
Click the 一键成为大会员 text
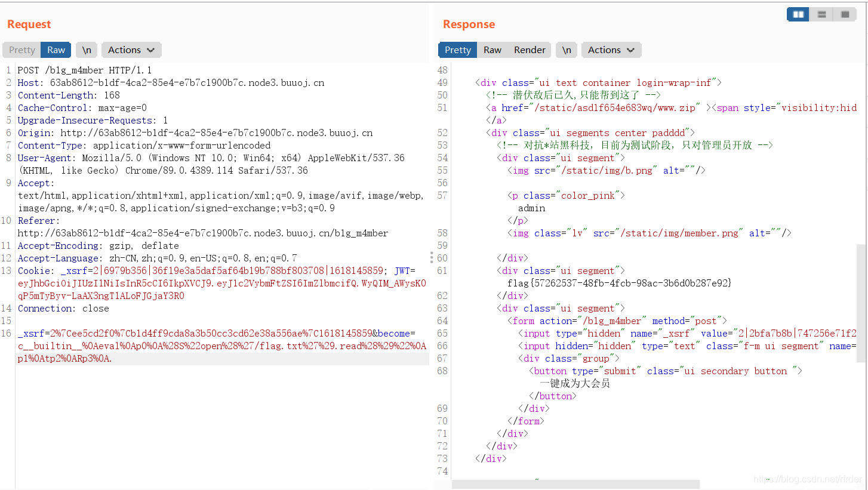point(575,384)
